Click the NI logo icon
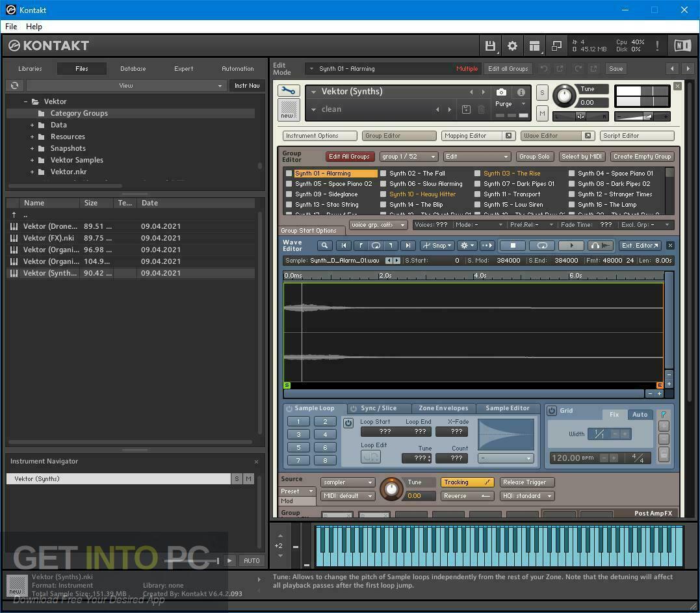The image size is (700, 613). pos(682,46)
